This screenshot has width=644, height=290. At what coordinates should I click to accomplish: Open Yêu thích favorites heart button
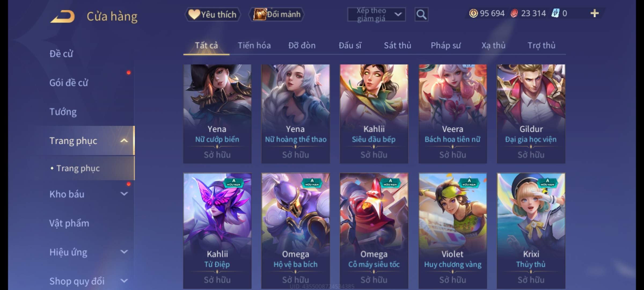(x=213, y=15)
